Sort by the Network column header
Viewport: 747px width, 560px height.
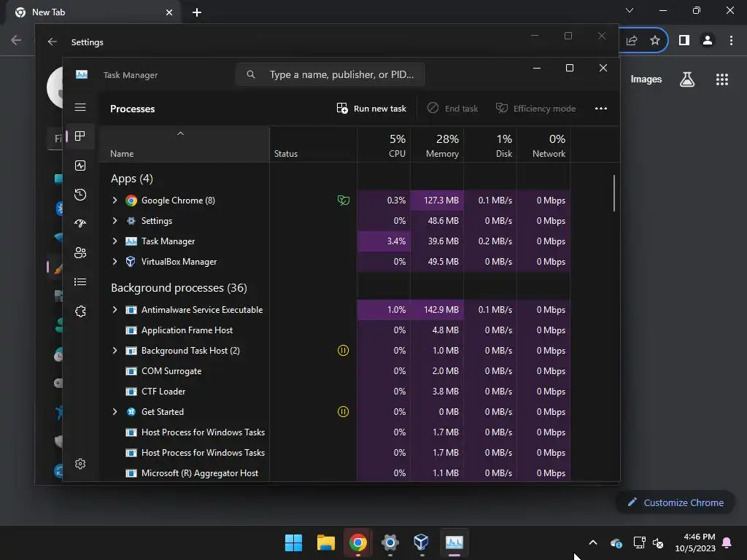[543, 145]
